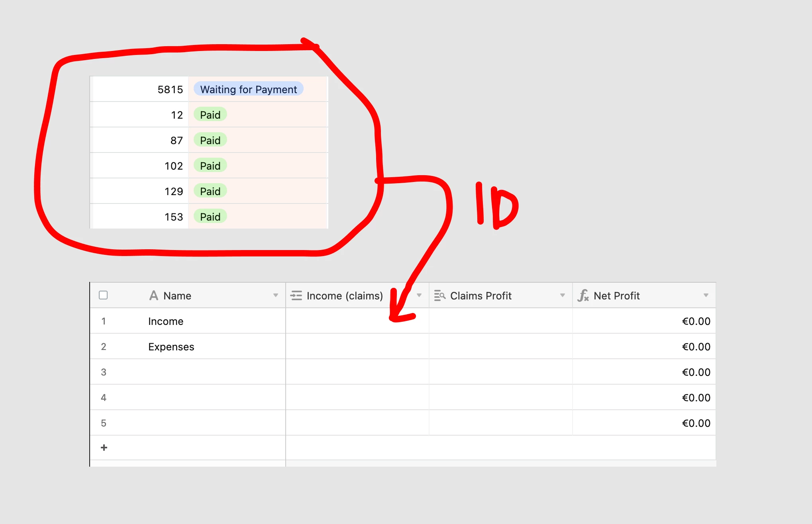The width and height of the screenshot is (812, 524).
Task: Click the text field icon beside Name
Action: (x=153, y=295)
